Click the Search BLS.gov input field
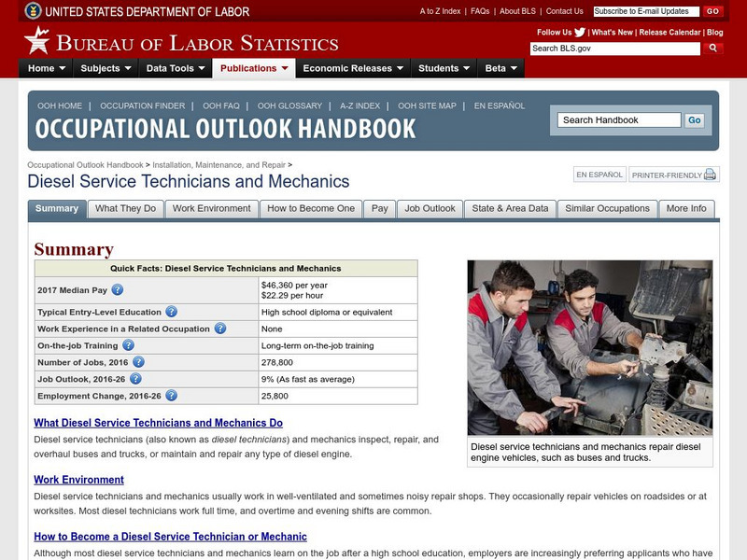The height and width of the screenshot is (560, 747). pos(615,49)
